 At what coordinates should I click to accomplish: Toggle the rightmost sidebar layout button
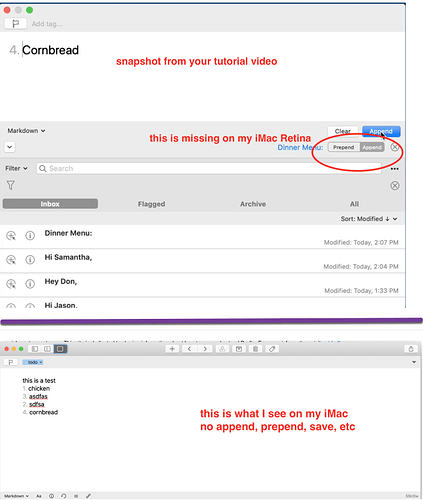[x=60, y=349]
